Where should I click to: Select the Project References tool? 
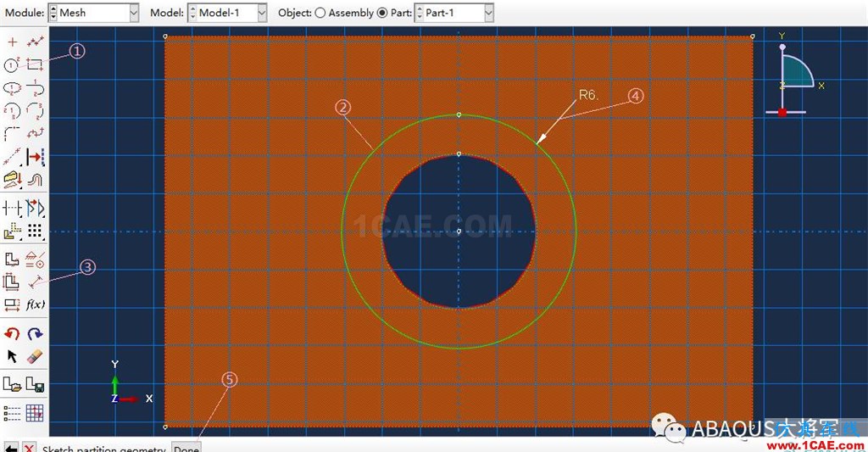pos(12,180)
